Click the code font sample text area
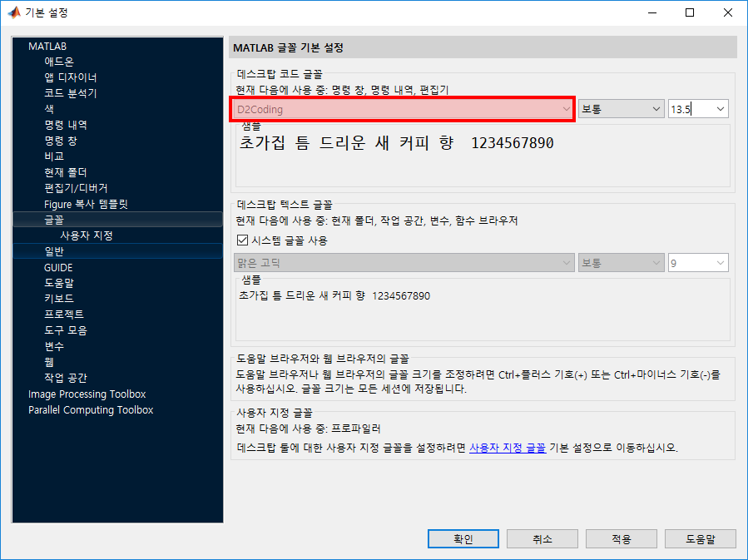Screen dimensions: 748x560 tap(483, 156)
